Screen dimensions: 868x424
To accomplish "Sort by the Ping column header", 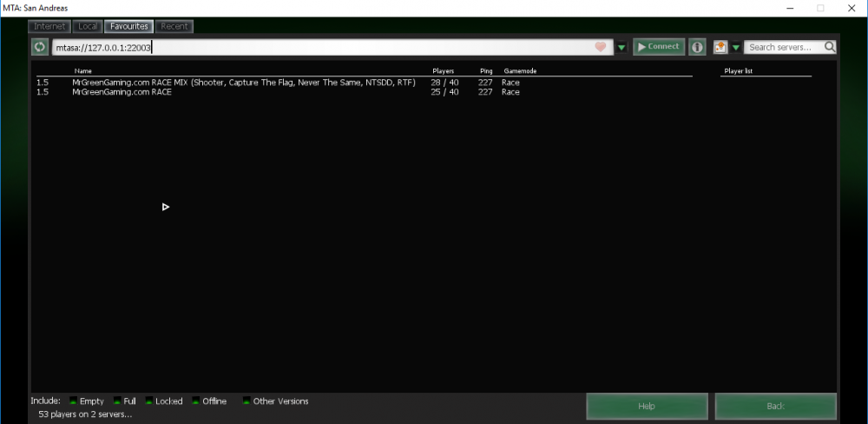I will pyautogui.click(x=486, y=71).
